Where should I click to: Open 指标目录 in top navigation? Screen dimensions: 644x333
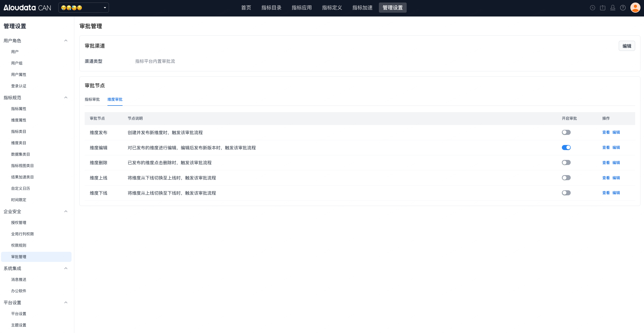pyautogui.click(x=271, y=8)
